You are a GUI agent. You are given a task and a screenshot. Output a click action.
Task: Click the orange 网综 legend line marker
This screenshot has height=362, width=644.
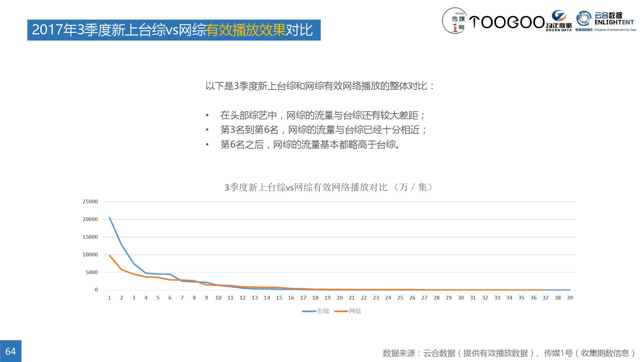click(x=341, y=311)
